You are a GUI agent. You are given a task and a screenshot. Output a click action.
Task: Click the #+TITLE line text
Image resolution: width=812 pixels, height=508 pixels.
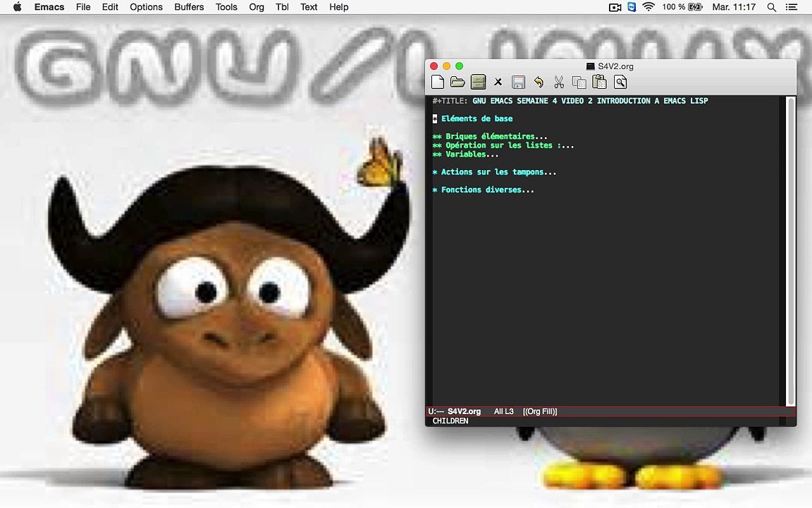pyautogui.click(x=570, y=101)
